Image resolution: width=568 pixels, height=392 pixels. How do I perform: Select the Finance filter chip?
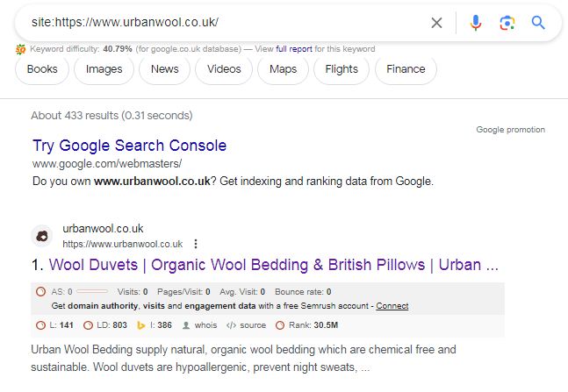(x=406, y=69)
